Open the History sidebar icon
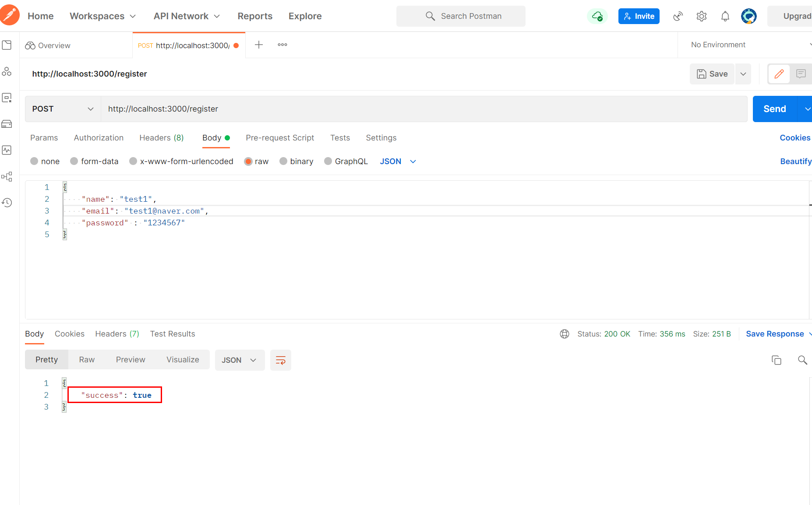 click(x=7, y=203)
